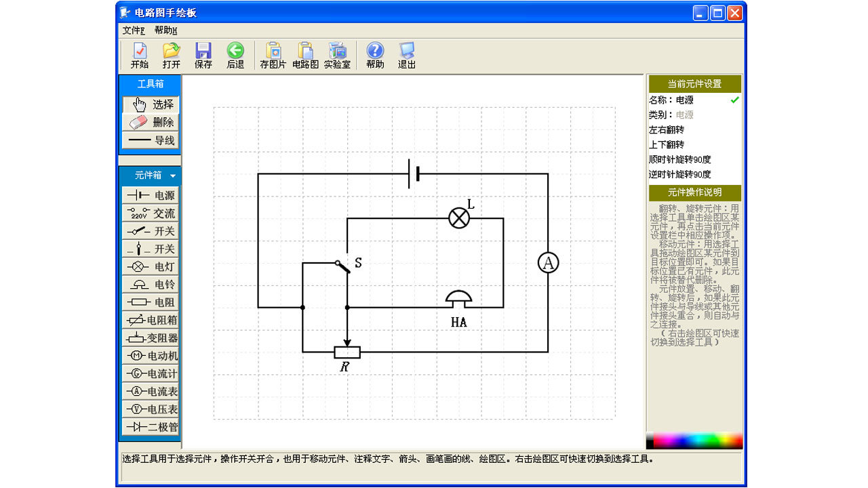The height and width of the screenshot is (488, 868).
Task: Pick the 电灯 lamp component
Action: (x=151, y=267)
